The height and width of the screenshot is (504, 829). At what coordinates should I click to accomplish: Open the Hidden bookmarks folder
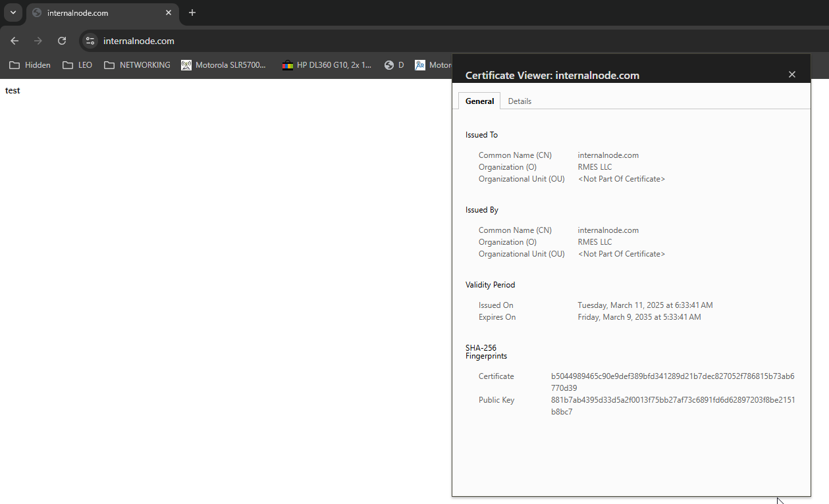(x=30, y=65)
